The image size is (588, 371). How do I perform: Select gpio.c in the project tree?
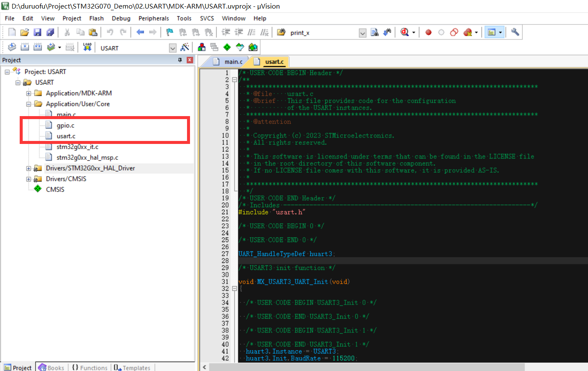pos(65,126)
